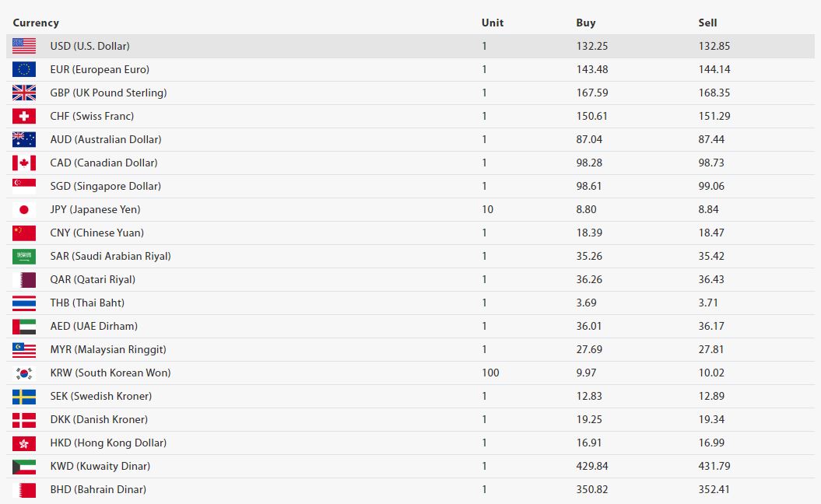Screen dimensions: 821x504
Task: Click the Buy column header
Action: (x=585, y=23)
